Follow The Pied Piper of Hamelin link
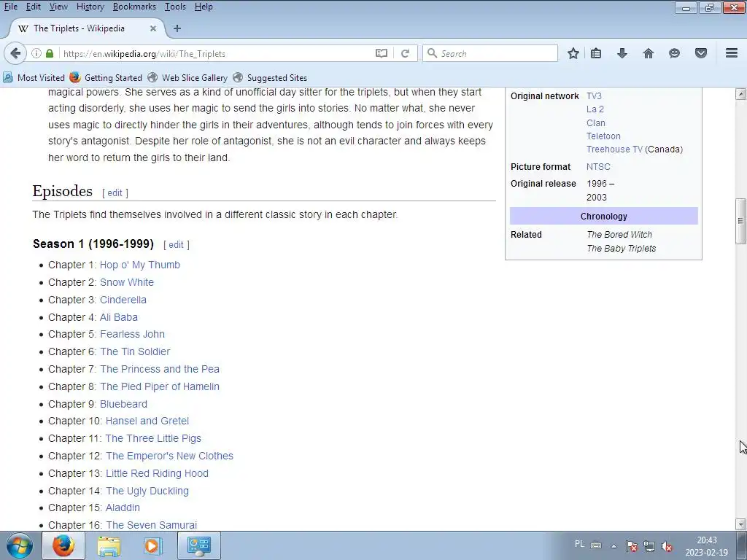Screen dimensions: 747x560 tap(160, 386)
